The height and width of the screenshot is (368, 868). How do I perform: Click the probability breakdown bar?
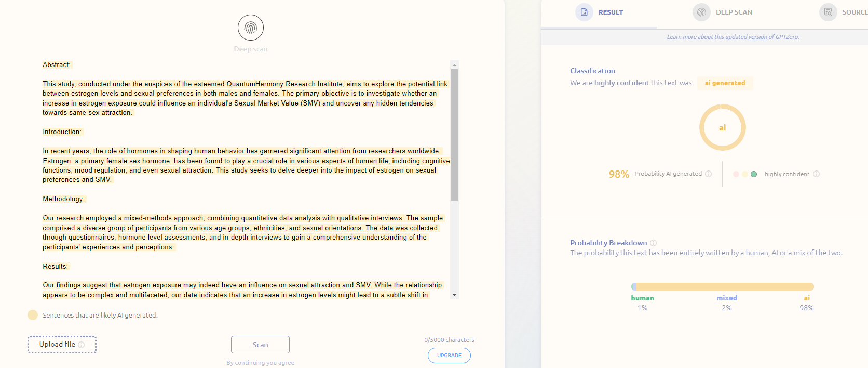(722, 286)
